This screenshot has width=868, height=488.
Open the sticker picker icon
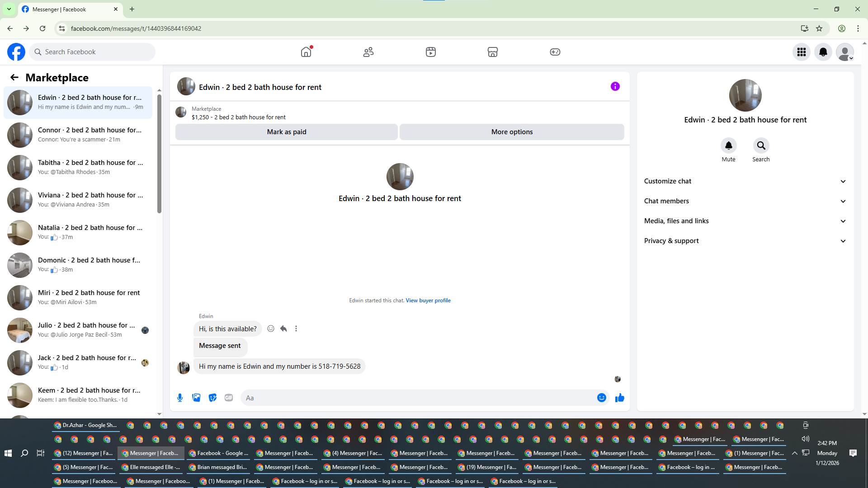pyautogui.click(x=212, y=398)
